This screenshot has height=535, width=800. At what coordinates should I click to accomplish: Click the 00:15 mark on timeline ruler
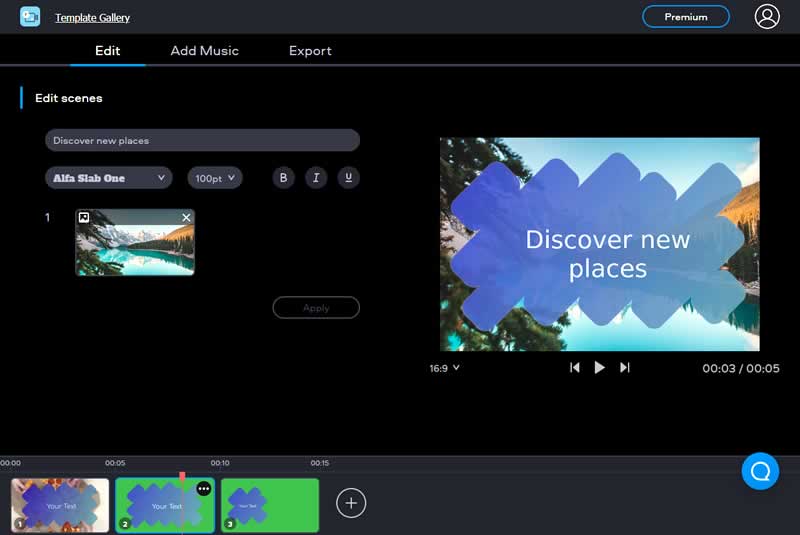pos(320,463)
